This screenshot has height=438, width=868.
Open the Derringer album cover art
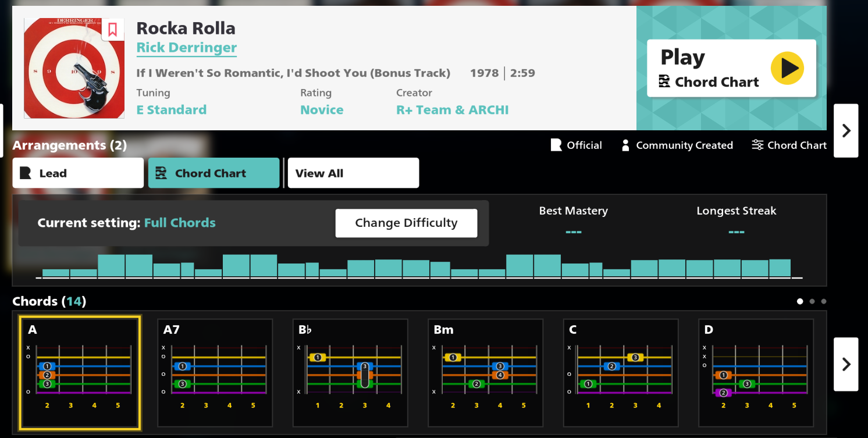[74, 68]
